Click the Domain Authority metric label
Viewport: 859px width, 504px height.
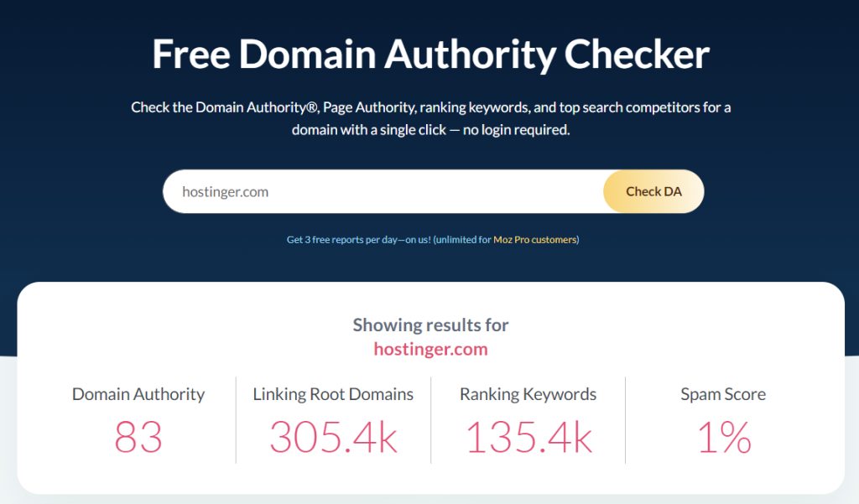tap(138, 393)
